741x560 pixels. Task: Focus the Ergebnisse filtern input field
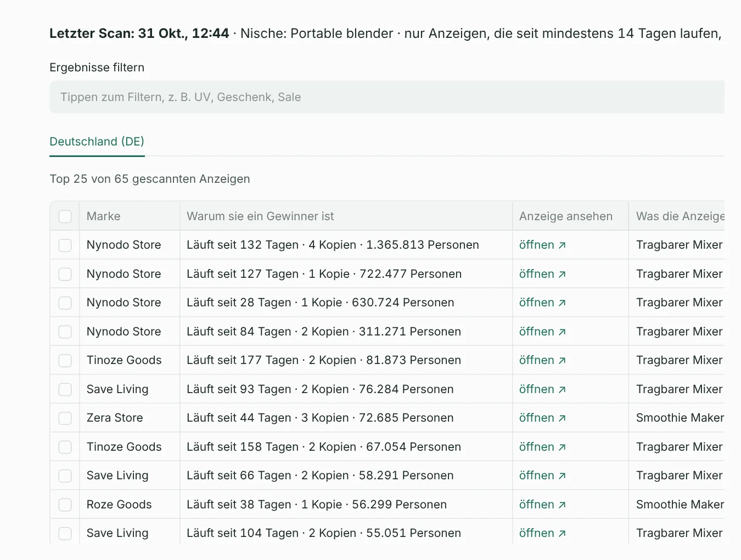(x=387, y=97)
